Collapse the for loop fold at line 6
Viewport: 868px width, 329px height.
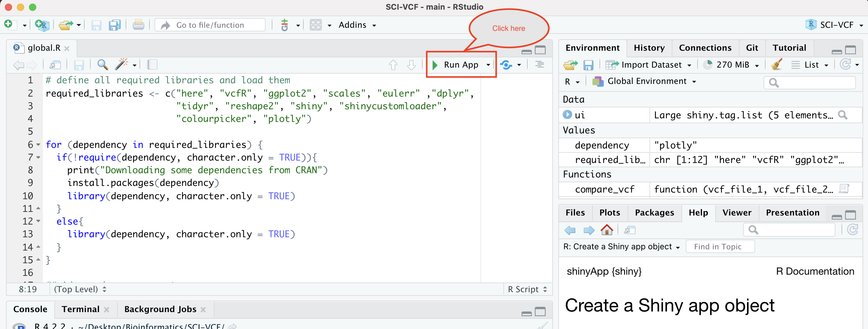(38, 145)
